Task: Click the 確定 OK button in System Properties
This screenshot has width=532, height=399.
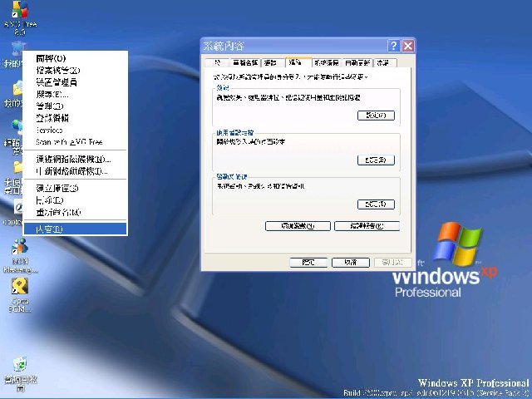Action: pos(308,263)
